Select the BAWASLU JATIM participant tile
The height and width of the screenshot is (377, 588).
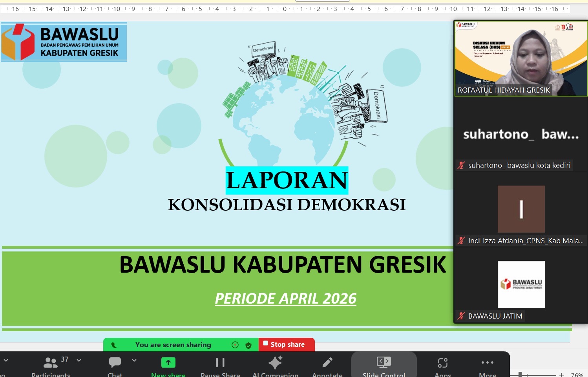pos(521,285)
